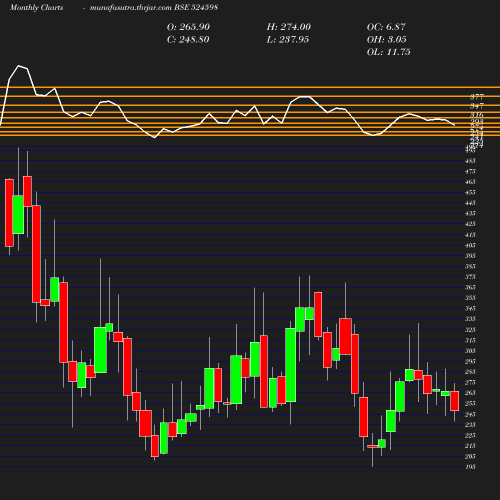Click the price axis label "385"
The width and height of the screenshot is (500, 500).
[470, 266]
